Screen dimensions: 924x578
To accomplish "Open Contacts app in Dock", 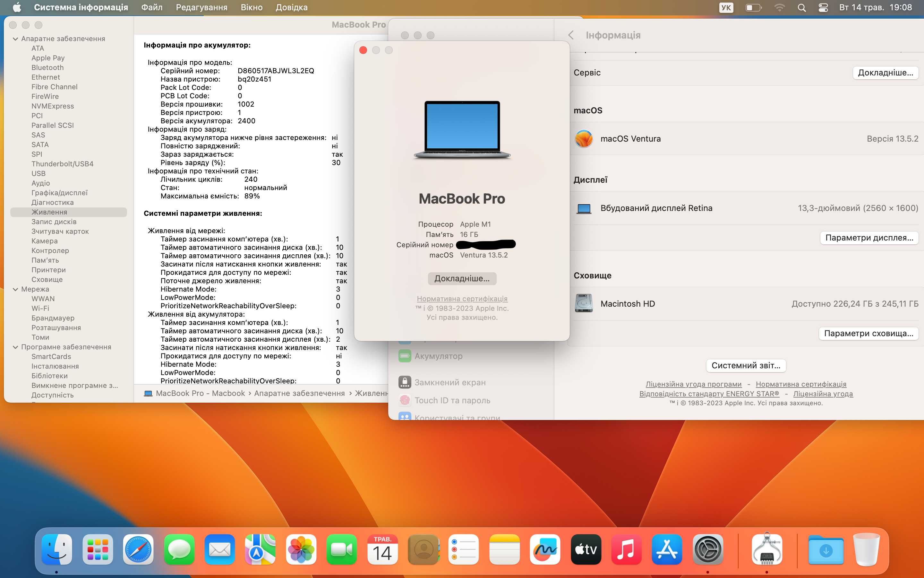I will click(423, 549).
